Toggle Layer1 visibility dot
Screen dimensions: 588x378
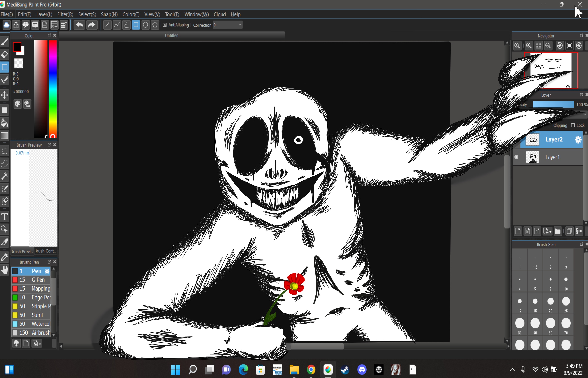(516, 157)
